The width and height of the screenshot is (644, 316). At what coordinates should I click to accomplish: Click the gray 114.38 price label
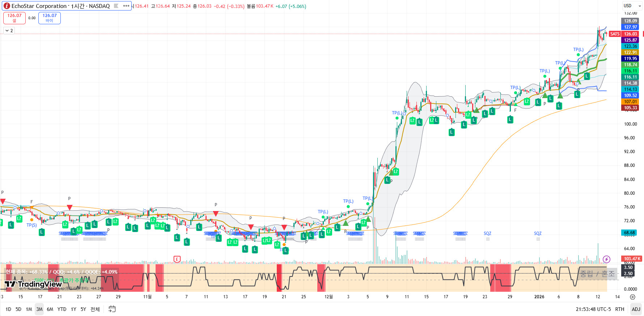point(630,83)
